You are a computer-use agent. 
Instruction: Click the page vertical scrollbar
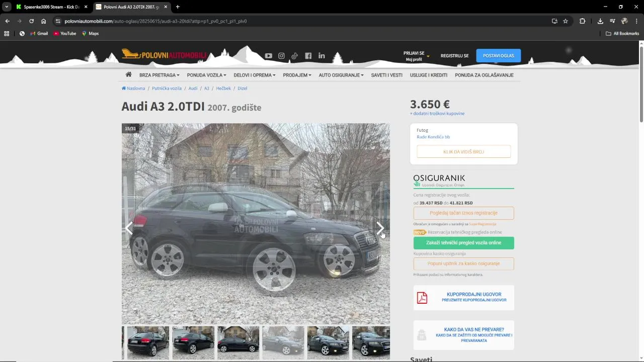tap(641, 83)
